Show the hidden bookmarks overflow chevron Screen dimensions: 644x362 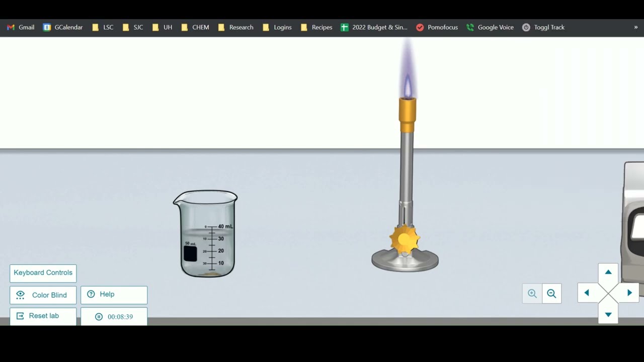tap(636, 27)
